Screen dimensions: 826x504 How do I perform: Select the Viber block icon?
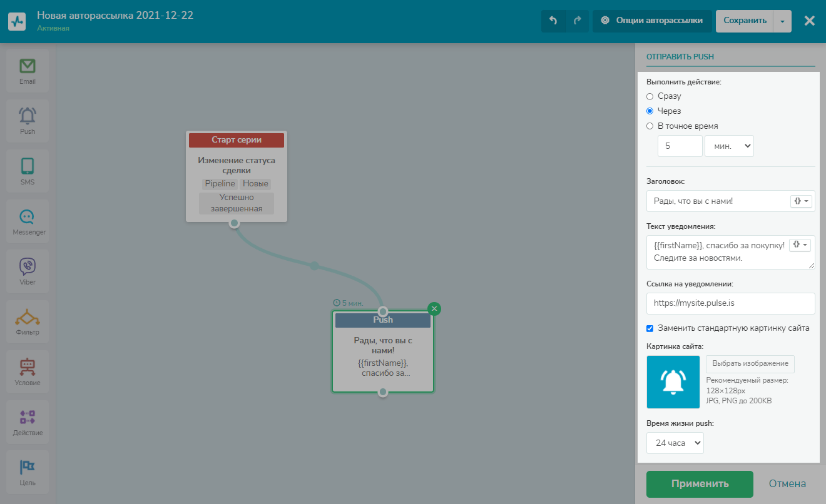[27, 267]
